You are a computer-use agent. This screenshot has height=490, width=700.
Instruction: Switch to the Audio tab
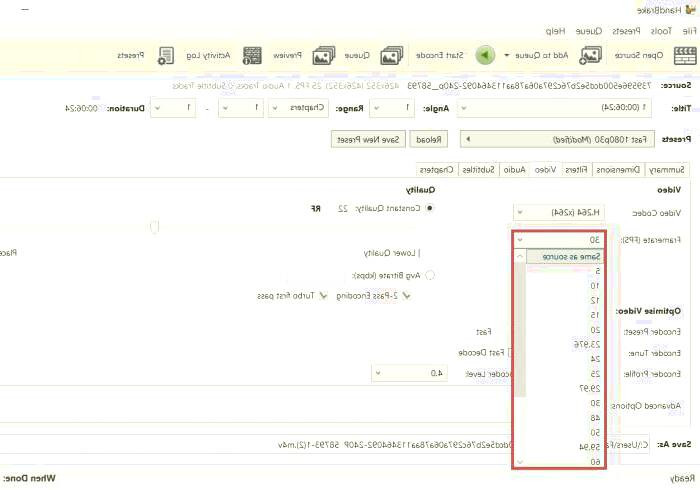[514, 170]
